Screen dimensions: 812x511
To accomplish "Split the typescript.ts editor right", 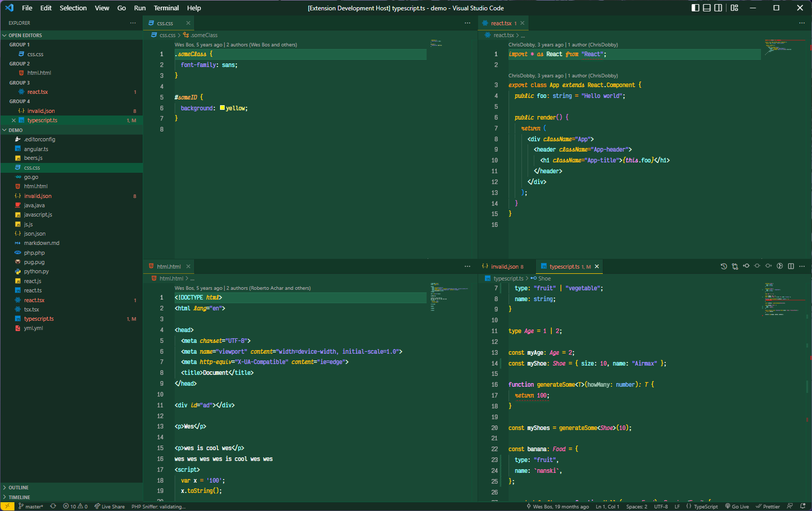I will (791, 266).
